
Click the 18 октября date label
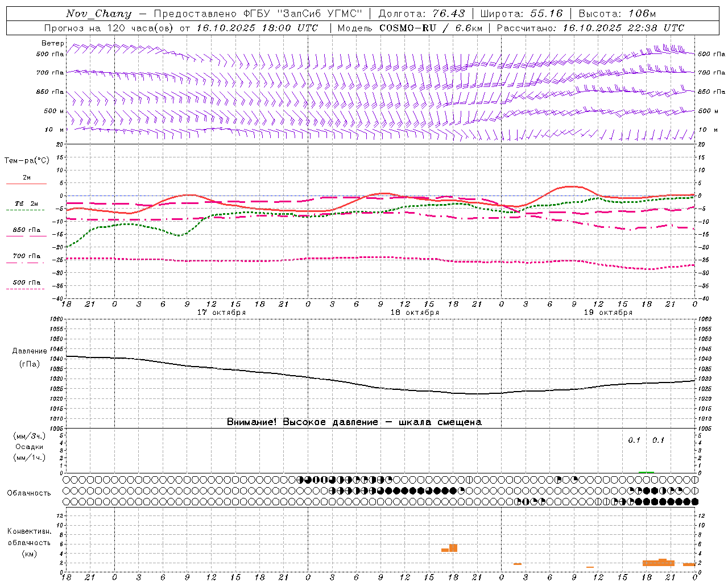(x=415, y=312)
